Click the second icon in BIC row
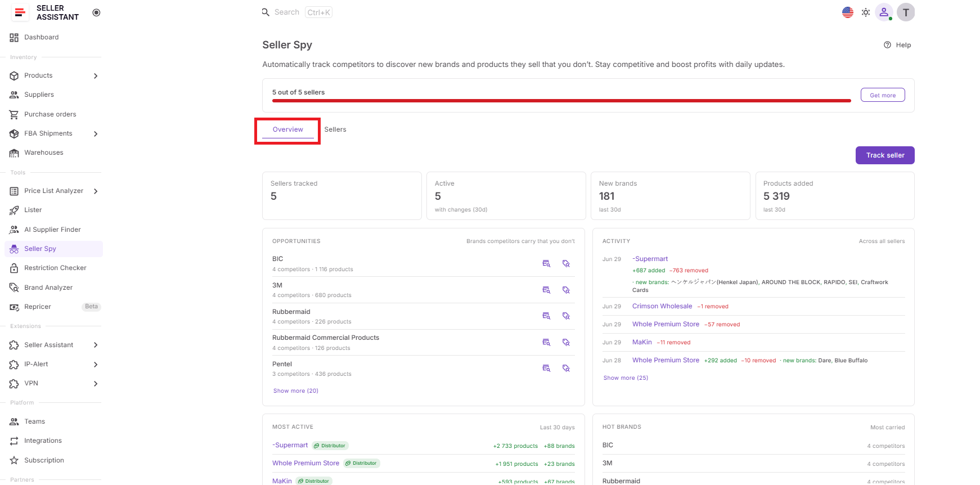 click(x=567, y=264)
